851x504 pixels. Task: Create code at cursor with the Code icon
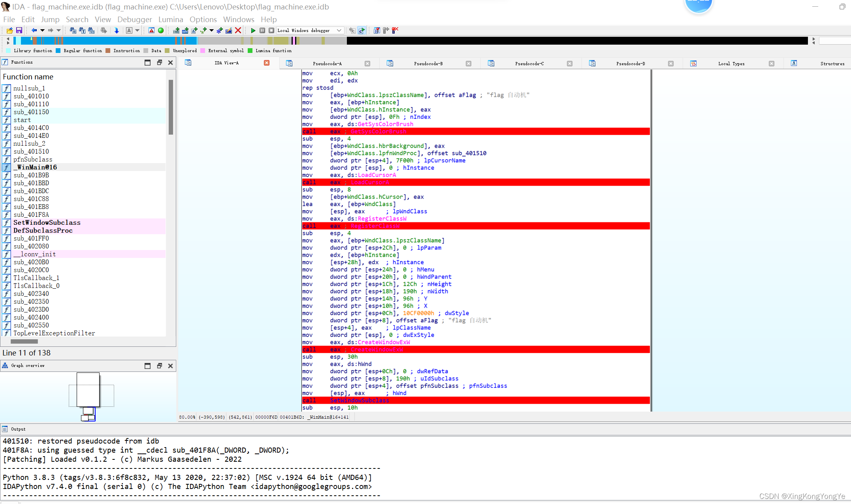(176, 30)
